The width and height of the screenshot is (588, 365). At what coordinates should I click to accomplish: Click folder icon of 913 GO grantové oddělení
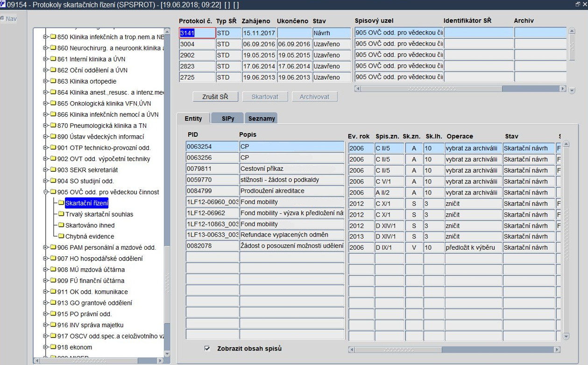click(x=53, y=303)
